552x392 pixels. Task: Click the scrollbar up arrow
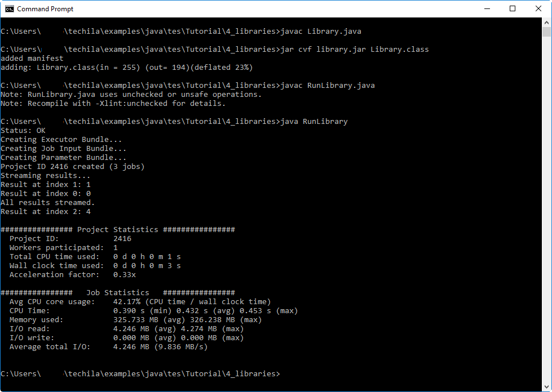pos(546,23)
